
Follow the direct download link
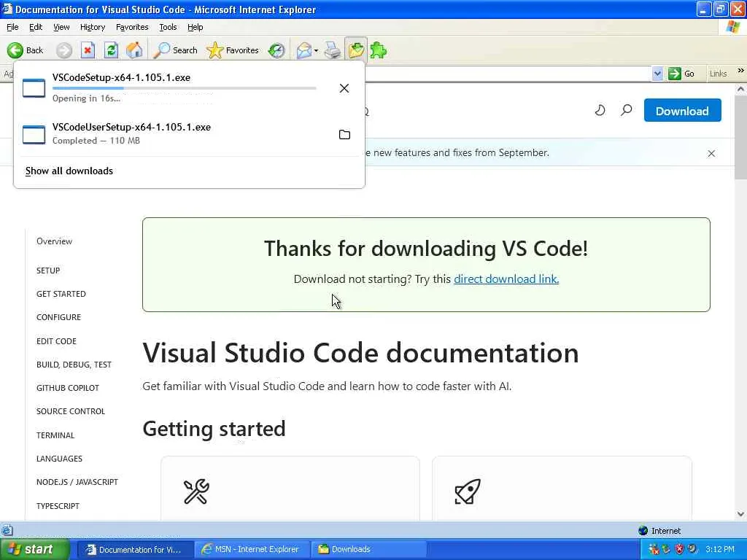point(506,279)
